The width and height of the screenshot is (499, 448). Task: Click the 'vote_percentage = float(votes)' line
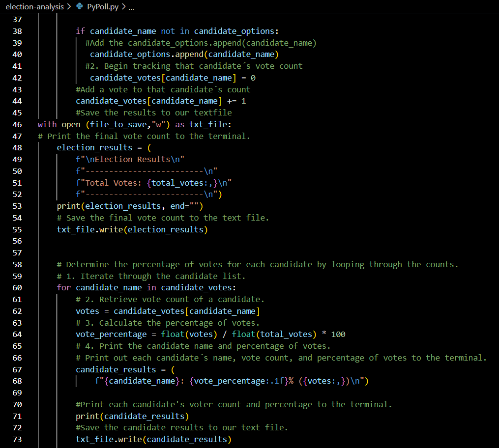210,335
